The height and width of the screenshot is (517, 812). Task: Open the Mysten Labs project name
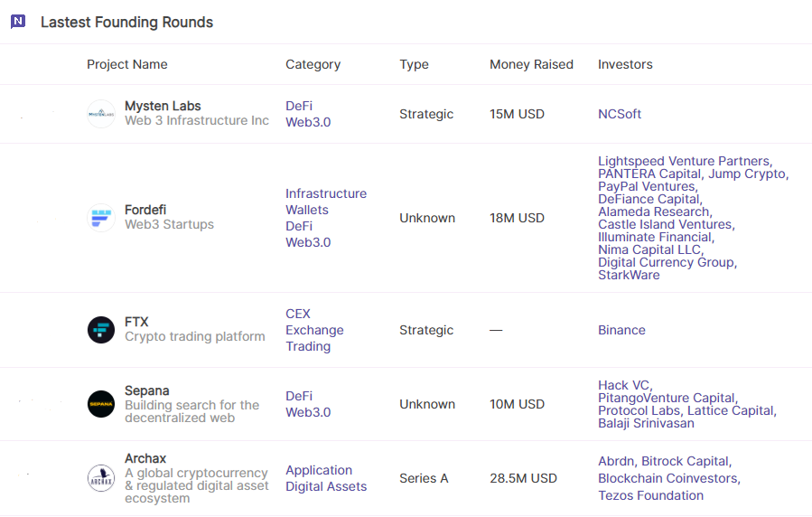(x=163, y=106)
